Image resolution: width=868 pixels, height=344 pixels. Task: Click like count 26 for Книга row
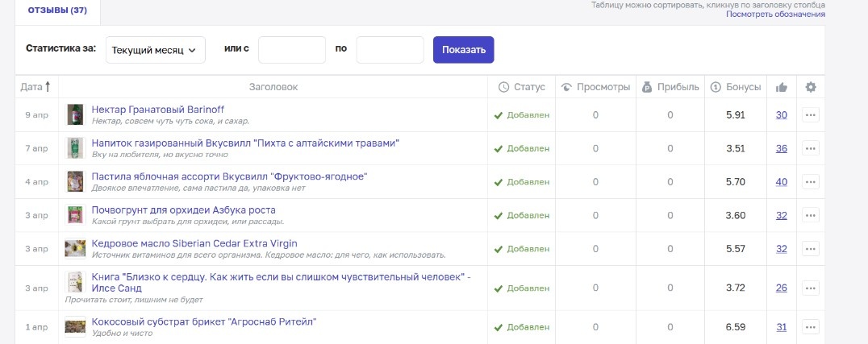coord(781,288)
